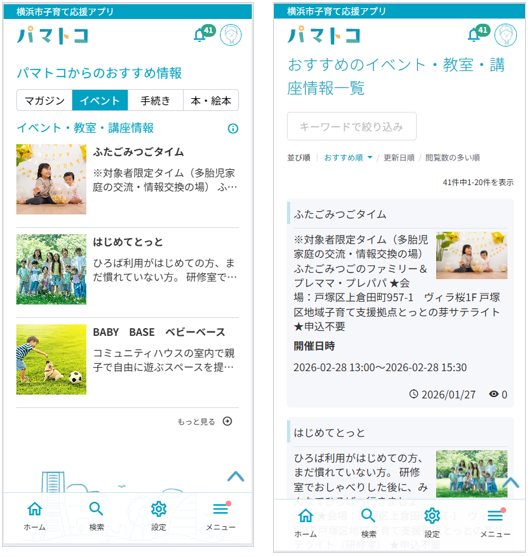Open profile avatar in right screen
The image size is (530, 557).
506,35
